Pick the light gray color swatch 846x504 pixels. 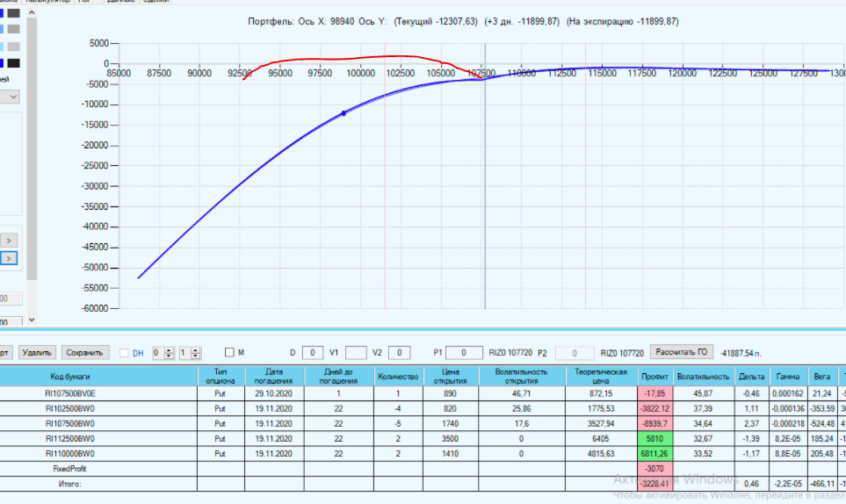click(x=14, y=47)
